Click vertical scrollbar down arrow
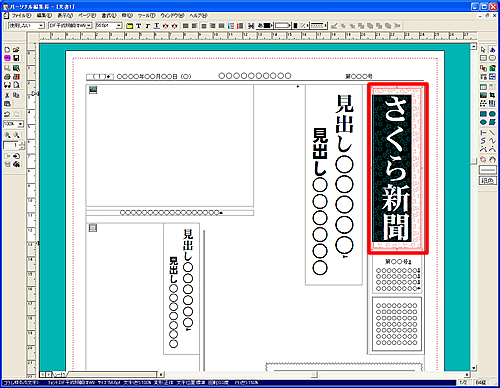Image resolution: width=500 pixels, height=388 pixels. point(474,368)
